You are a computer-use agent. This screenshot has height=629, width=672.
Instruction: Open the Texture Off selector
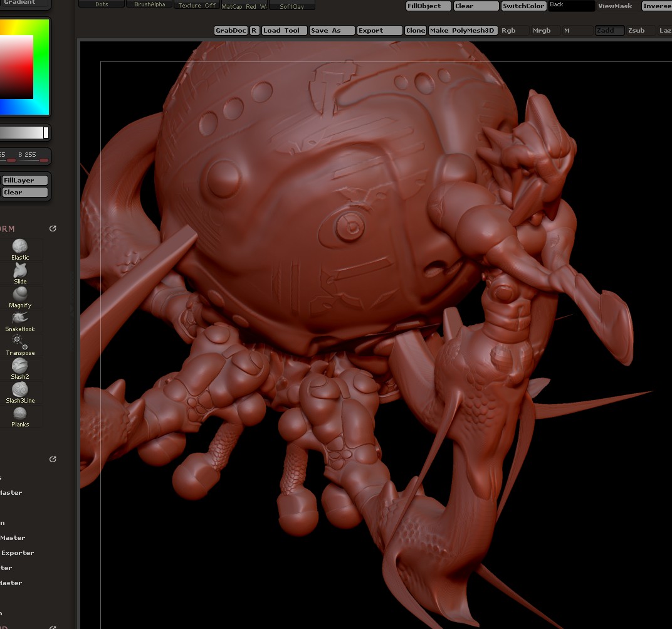tap(197, 5)
